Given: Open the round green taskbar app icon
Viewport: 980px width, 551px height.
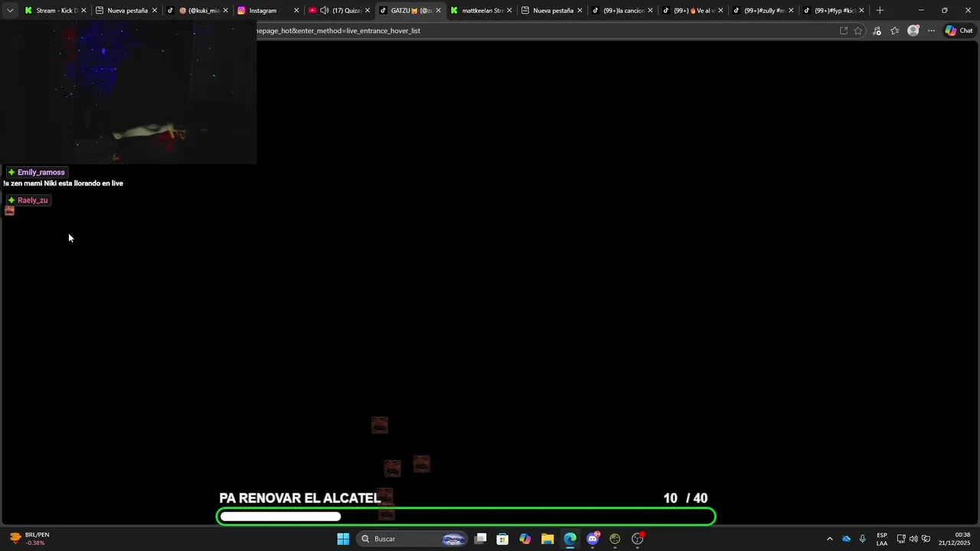Looking at the screenshot, I should [615, 539].
